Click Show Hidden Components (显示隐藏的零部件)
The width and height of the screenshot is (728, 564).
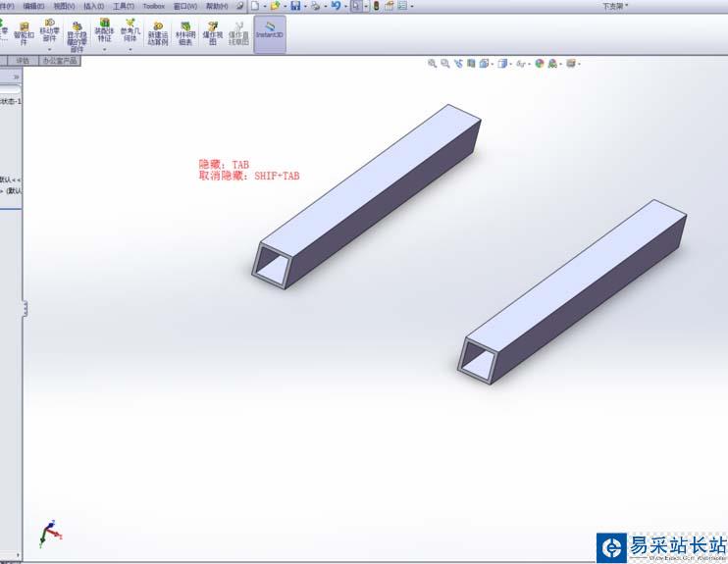pos(78,36)
